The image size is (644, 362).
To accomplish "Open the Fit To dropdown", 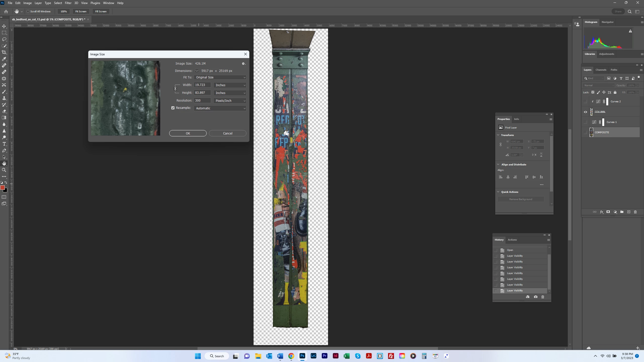I will click(x=220, y=77).
